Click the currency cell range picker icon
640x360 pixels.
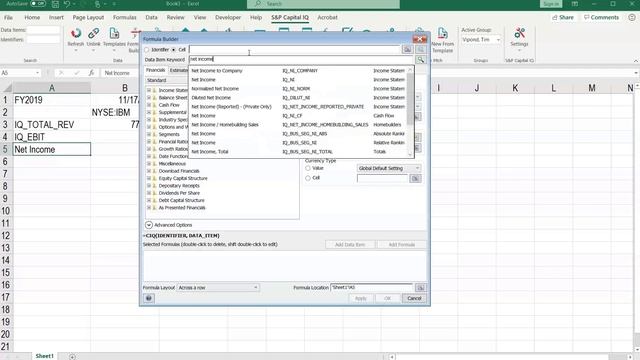click(x=416, y=178)
